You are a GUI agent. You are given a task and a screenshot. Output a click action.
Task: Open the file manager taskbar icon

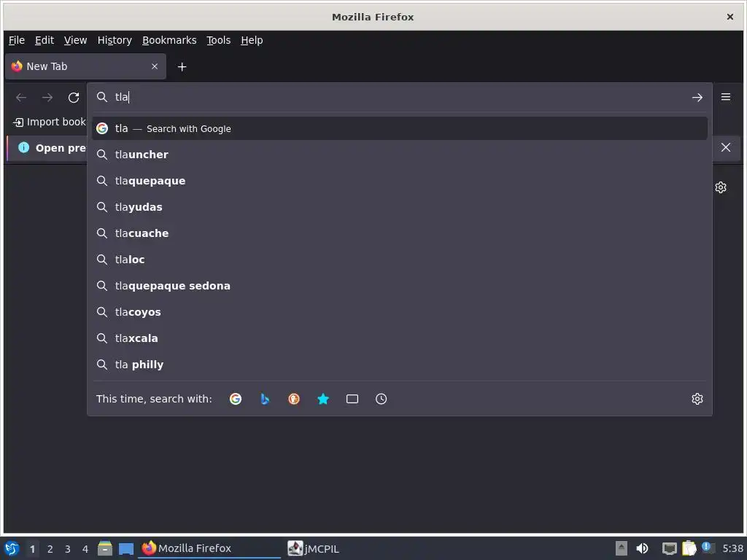(105, 548)
